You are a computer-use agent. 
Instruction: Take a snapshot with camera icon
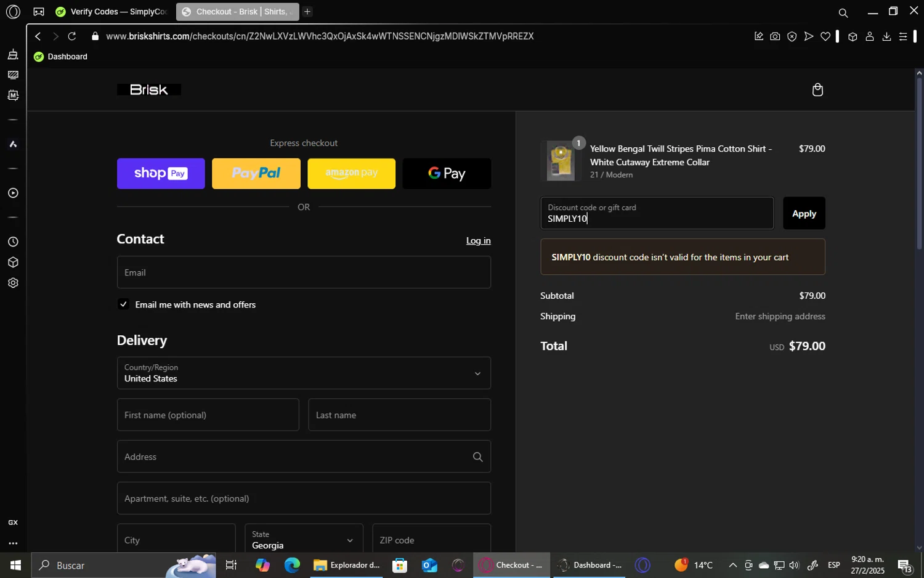coord(775,36)
